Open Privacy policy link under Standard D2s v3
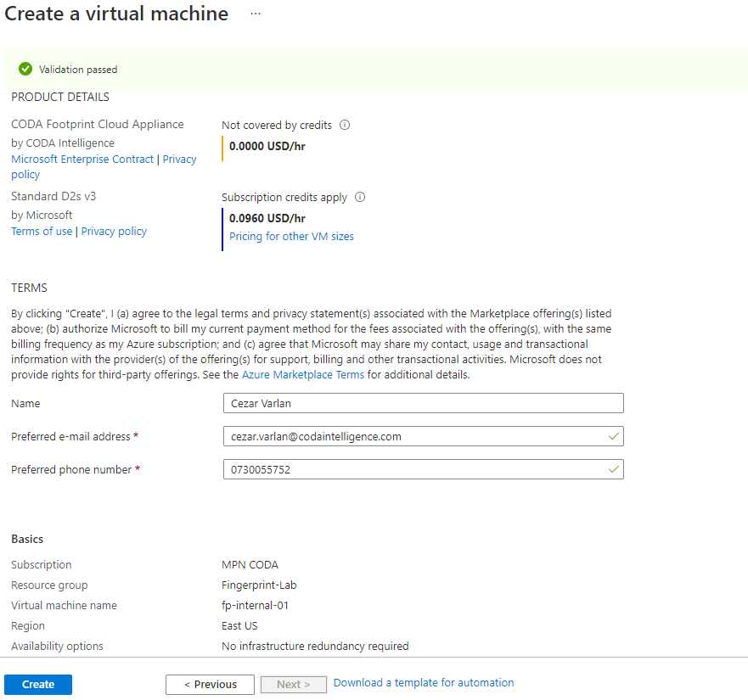The height and width of the screenshot is (700, 748). click(114, 232)
